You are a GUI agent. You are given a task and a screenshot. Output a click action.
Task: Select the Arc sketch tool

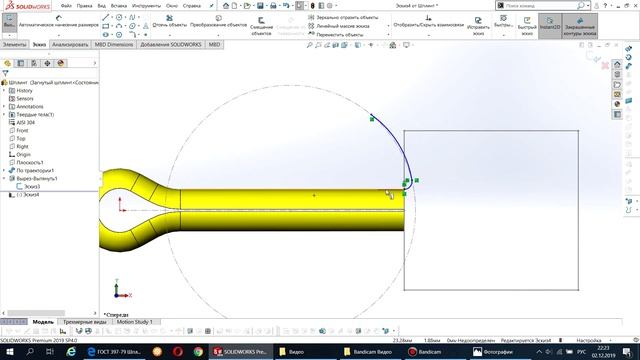pyautogui.click(x=119, y=26)
